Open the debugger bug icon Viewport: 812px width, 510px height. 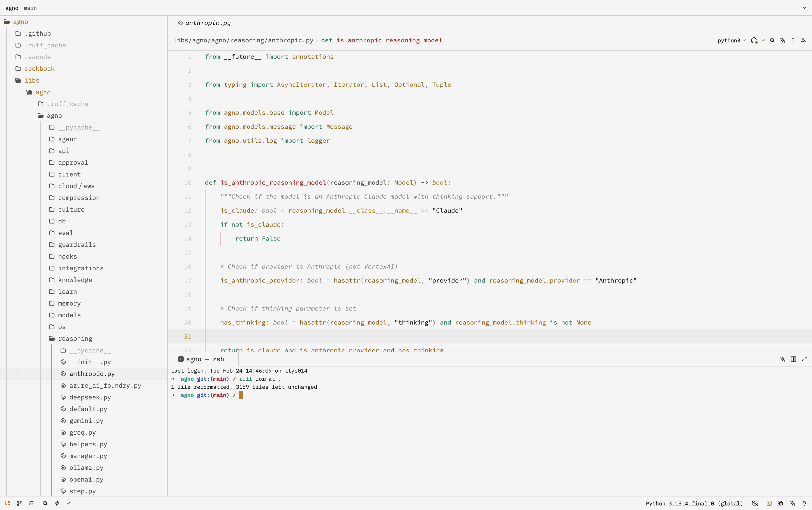(x=781, y=503)
